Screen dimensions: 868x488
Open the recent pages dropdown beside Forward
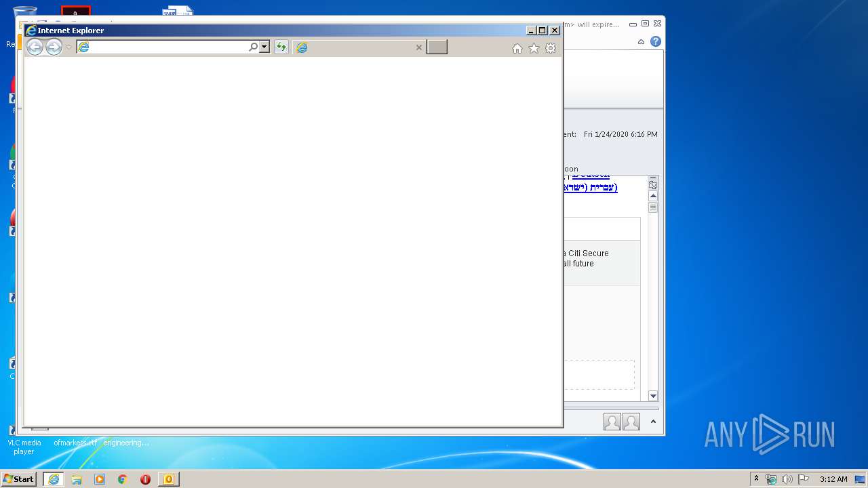point(68,47)
